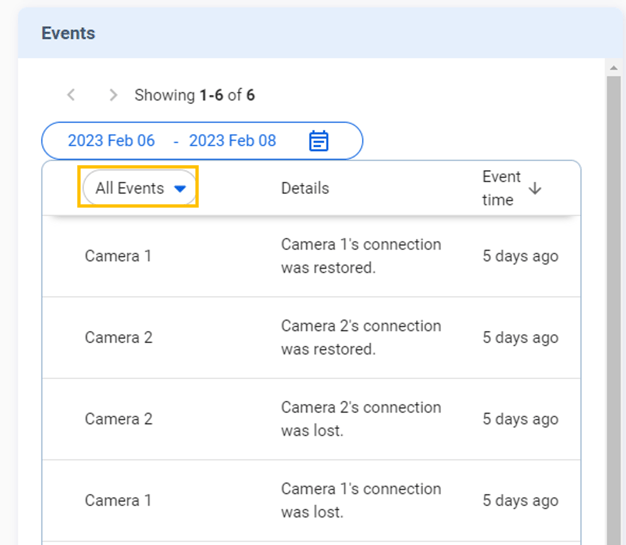Click the Details column header
This screenshot has width=626, height=545.
(x=305, y=188)
